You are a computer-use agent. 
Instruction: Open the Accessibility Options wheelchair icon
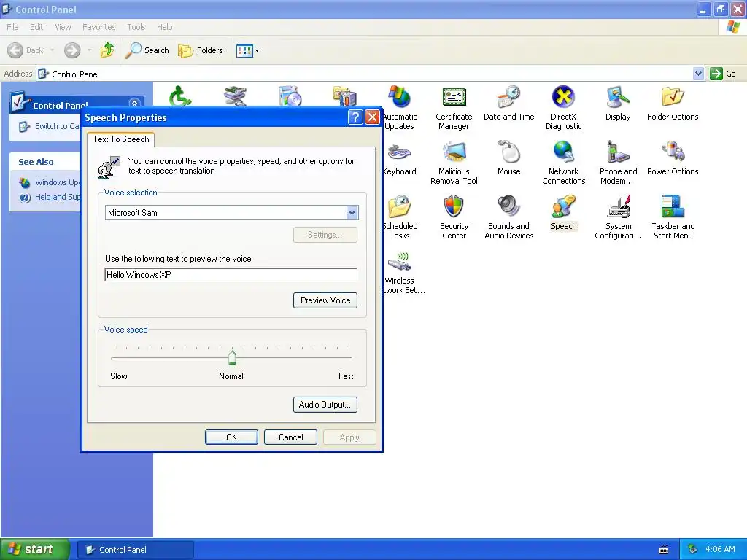coord(180,96)
